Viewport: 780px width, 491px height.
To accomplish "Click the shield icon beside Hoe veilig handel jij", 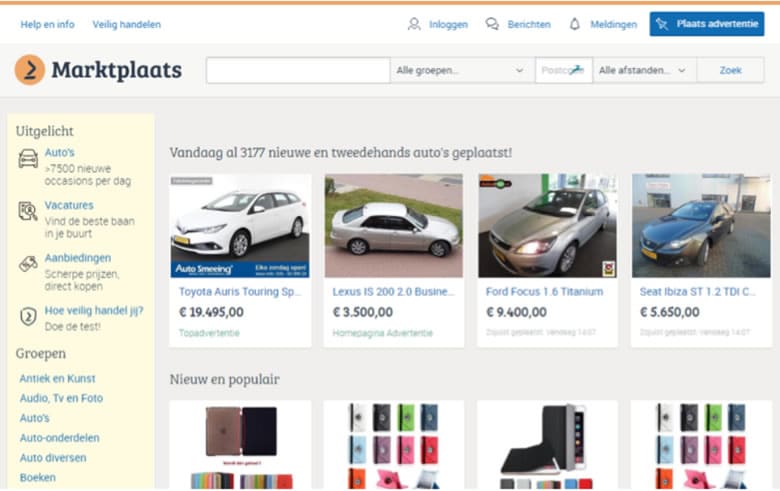I will pyautogui.click(x=28, y=316).
